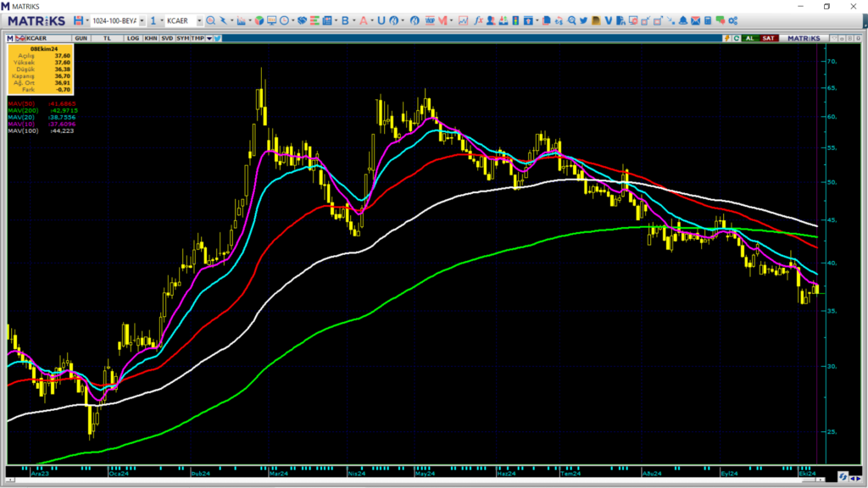Click the green AL buy button
Image resolution: width=868 pixels, height=488 pixels.
[x=749, y=38]
